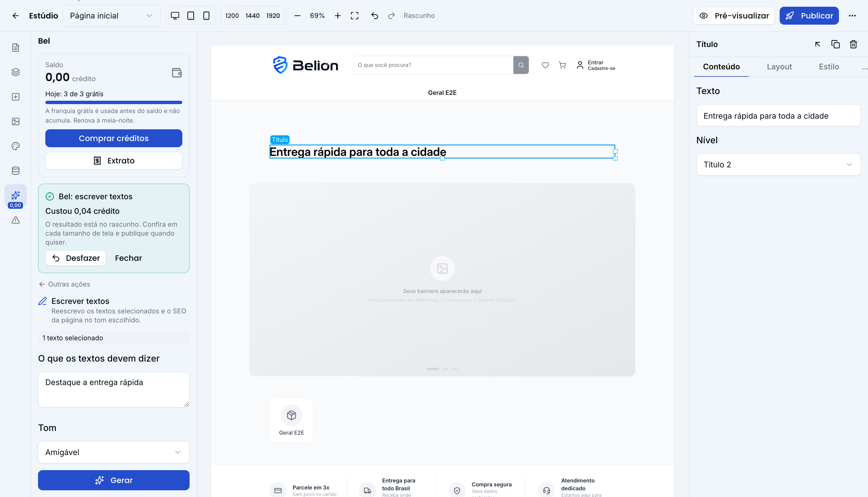Image resolution: width=868 pixels, height=497 pixels.
Task: Open the warnings triangle sidebar icon
Action: (16, 220)
